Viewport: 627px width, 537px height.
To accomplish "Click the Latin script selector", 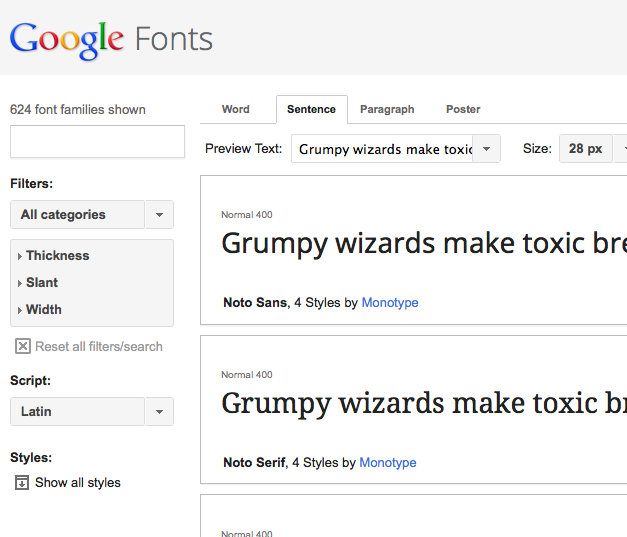I will 77,411.
